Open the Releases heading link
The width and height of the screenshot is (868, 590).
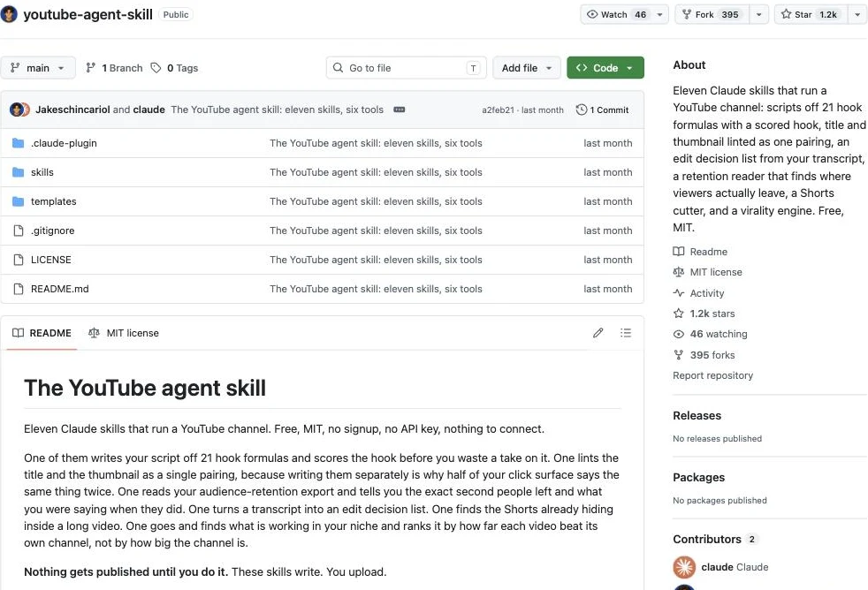point(697,416)
